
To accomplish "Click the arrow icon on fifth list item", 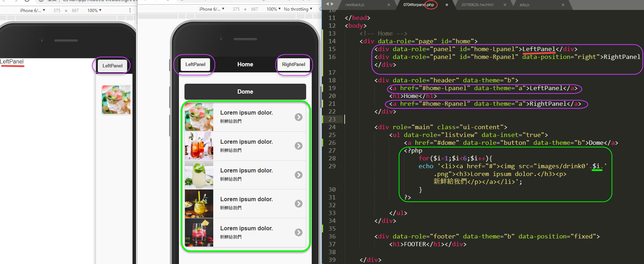I will click(299, 232).
